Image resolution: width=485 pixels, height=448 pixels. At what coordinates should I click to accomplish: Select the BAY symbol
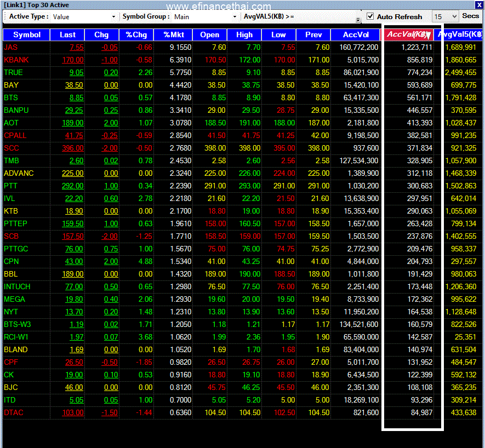(11, 85)
